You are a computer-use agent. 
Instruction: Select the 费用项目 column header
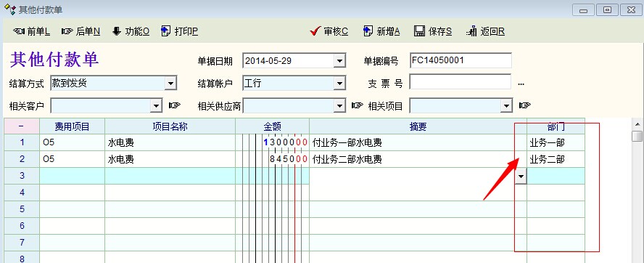tap(72, 126)
